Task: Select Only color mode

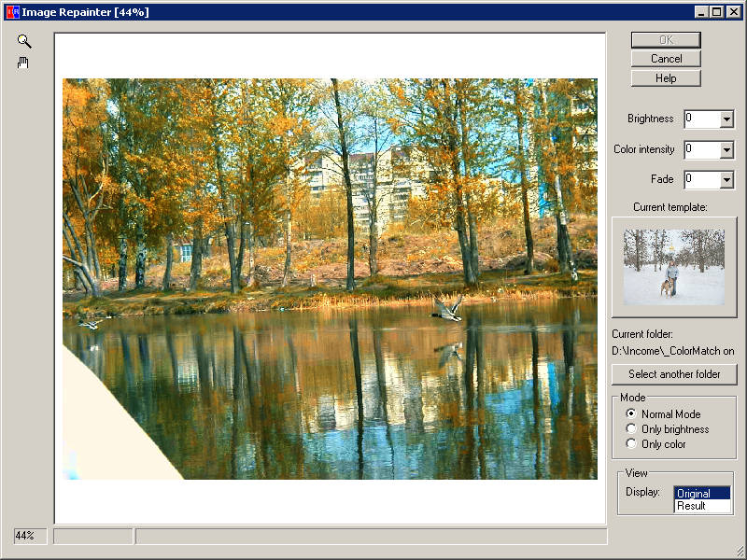Action: [x=631, y=443]
